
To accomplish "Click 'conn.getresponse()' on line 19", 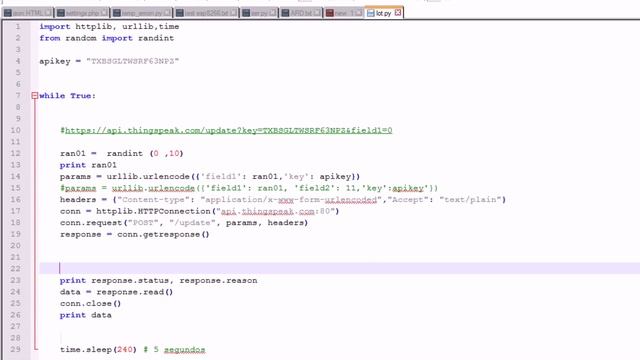I will 163,234.
